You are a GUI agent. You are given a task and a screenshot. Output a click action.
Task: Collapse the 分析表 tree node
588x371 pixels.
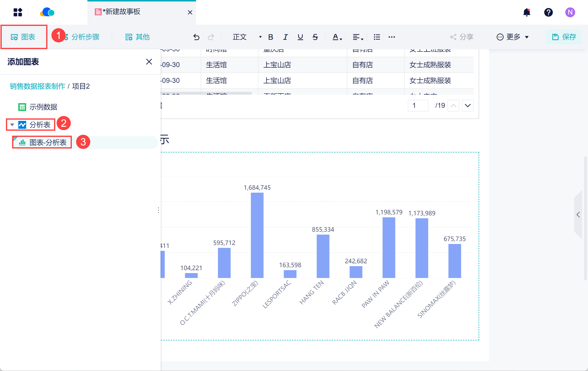[12, 125]
